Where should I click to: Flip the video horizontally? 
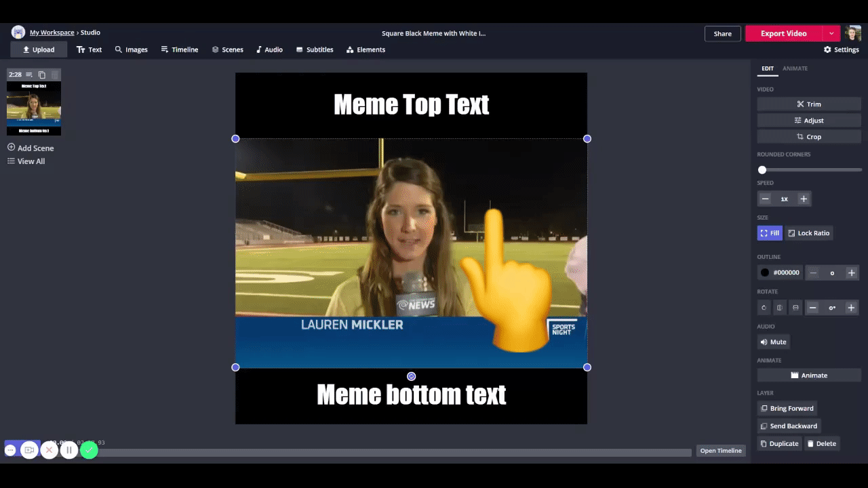(x=780, y=308)
